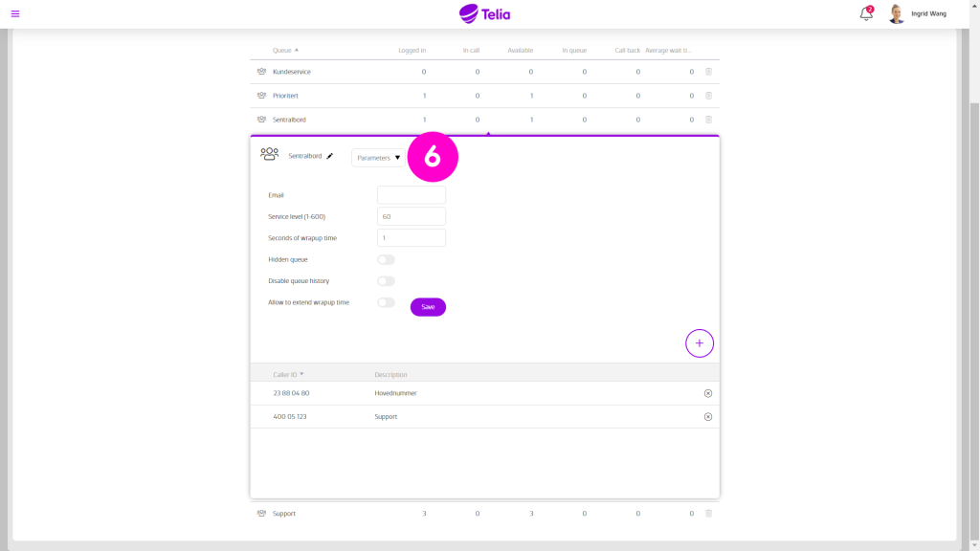Viewport: 980px width, 551px height.
Task: Enable Allow to extend wrapup time
Action: [386, 301]
